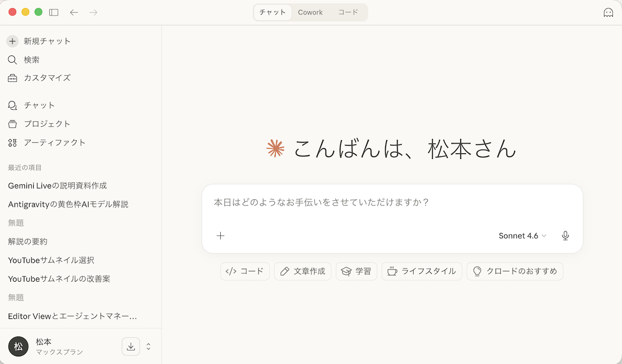Click the back navigation arrow
622x364 pixels.
tap(74, 12)
